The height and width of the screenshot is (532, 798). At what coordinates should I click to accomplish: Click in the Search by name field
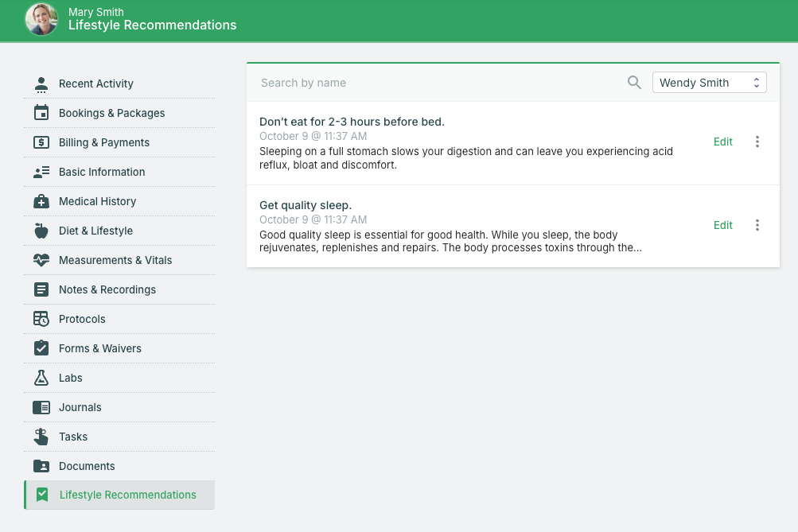pyautogui.click(x=438, y=83)
